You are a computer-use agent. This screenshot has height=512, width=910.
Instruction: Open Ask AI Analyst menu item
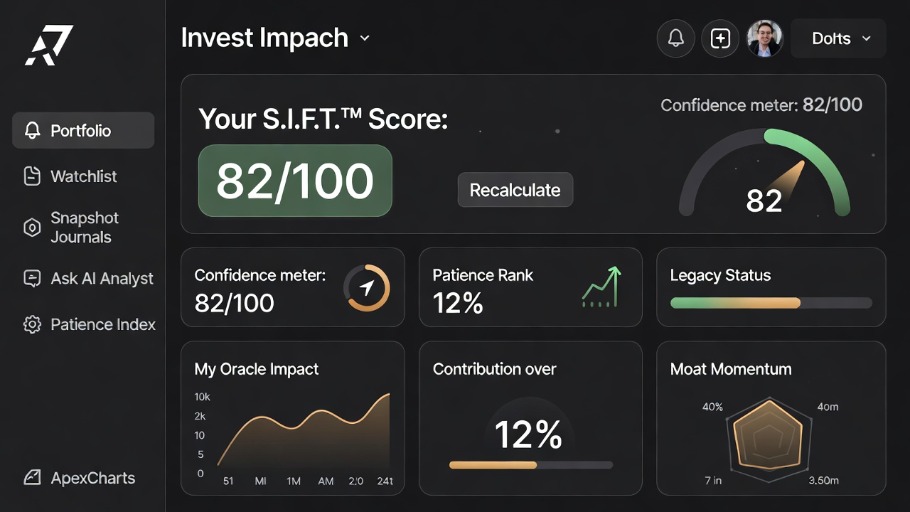[x=101, y=279]
